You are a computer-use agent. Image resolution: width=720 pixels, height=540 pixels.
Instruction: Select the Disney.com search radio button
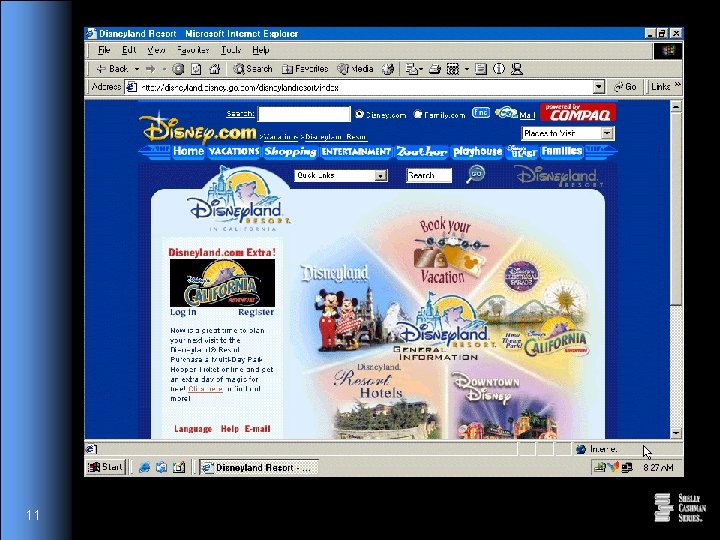pyautogui.click(x=360, y=114)
